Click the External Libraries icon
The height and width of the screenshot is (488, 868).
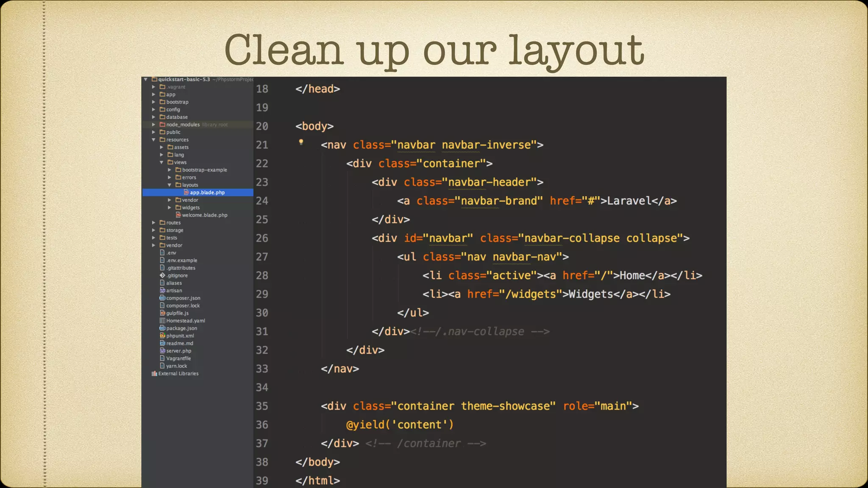coord(154,374)
